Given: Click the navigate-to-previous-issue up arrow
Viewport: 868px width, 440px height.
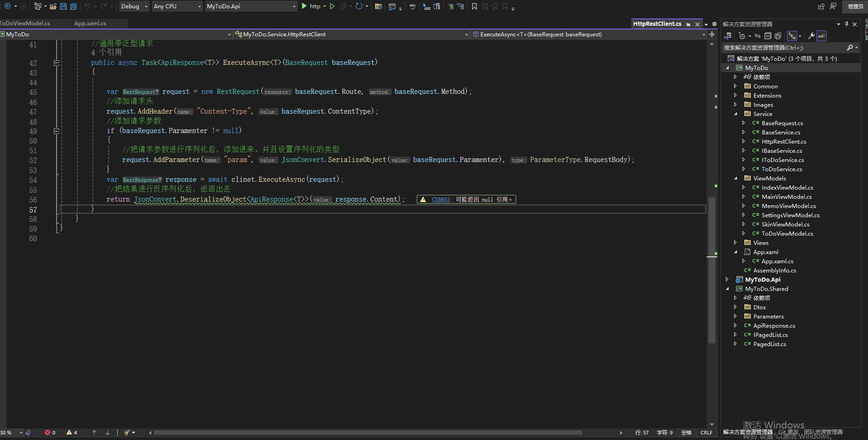Looking at the screenshot, I should click(94, 433).
